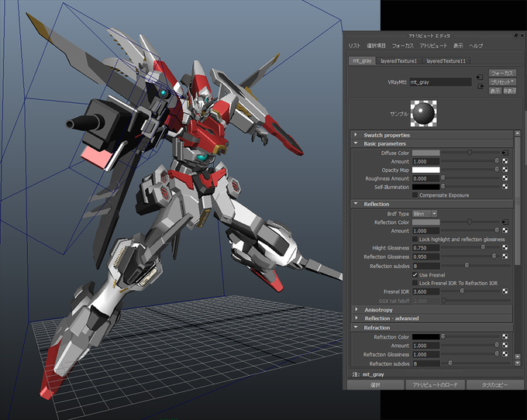Image resolution: width=527 pixels, height=420 pixels.
Task: Open the 選択項目 menu
Action: click(x=376, y=46)
